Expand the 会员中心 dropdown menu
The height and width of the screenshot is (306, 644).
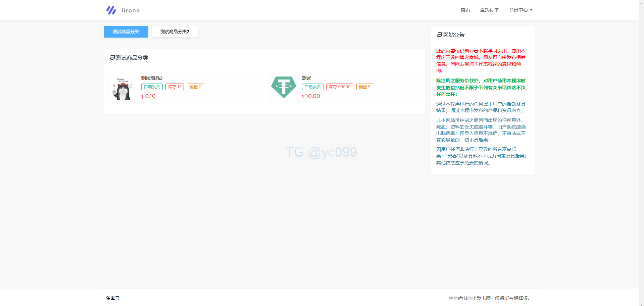point(521,10)
